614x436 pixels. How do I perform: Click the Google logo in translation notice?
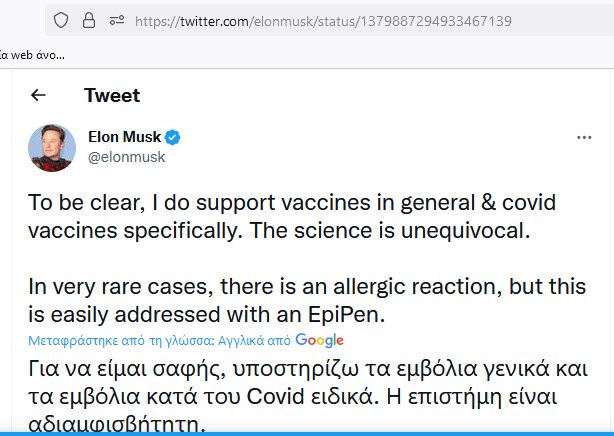point(320,340)
